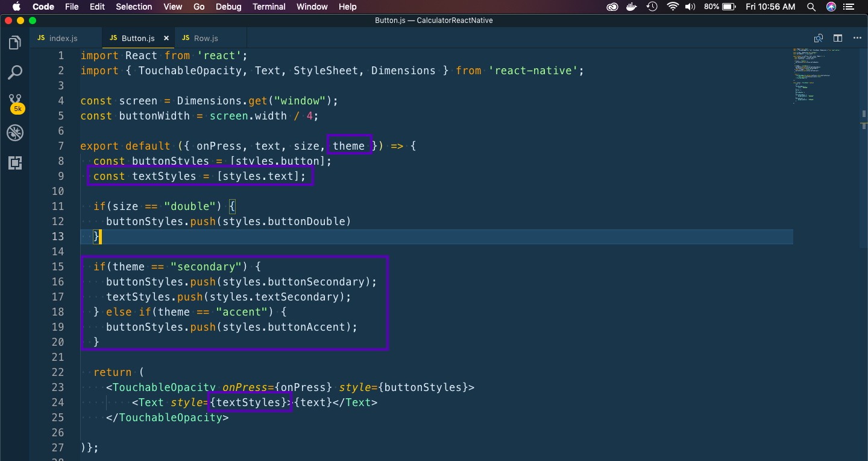The width and height of the screenshot is (868, 461).
Task: Click the battery 80% indicator
Action: point(719,7)
